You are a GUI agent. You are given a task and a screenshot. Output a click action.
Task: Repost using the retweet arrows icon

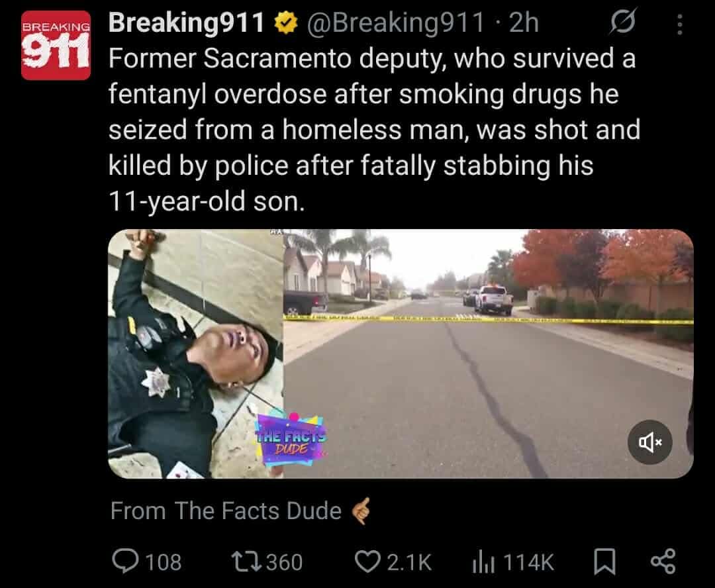tap(246, 562)
